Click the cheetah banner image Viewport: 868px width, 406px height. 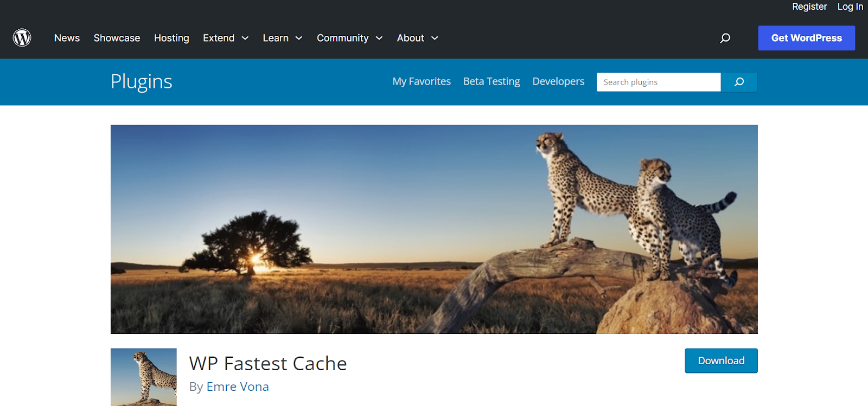434,229
